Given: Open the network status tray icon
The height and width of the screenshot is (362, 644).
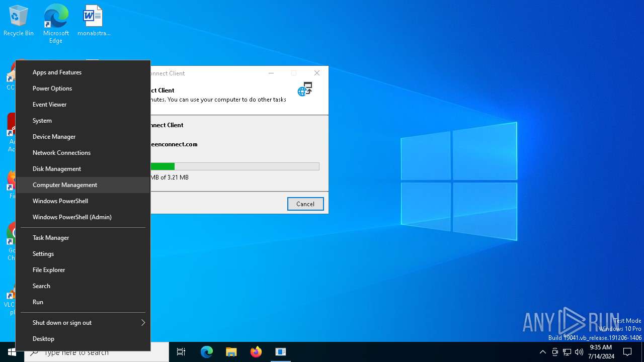Looking at the screenshot, I should coord(567,352).
